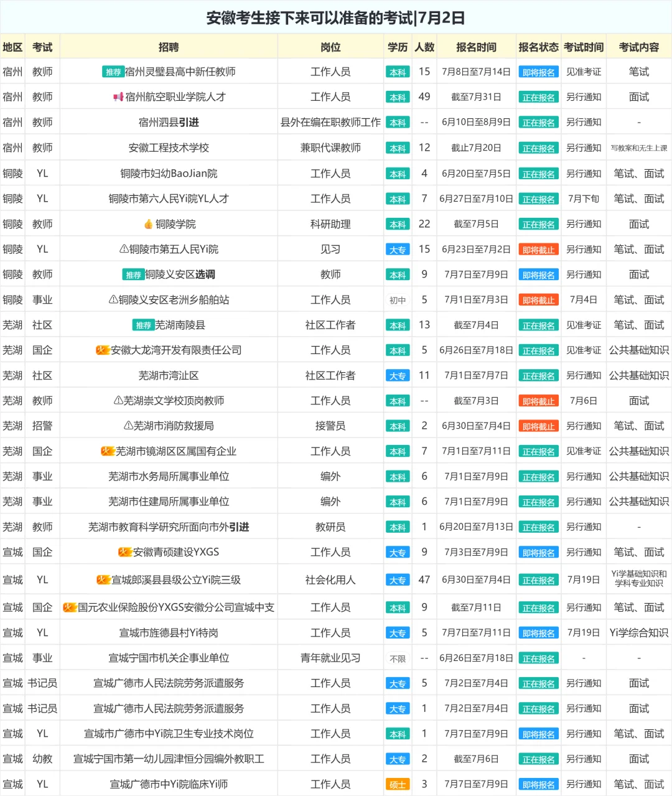This screenshot has width=672, height=796.
Task: Click the 接警员 position cell
Action: coord(330,426)
